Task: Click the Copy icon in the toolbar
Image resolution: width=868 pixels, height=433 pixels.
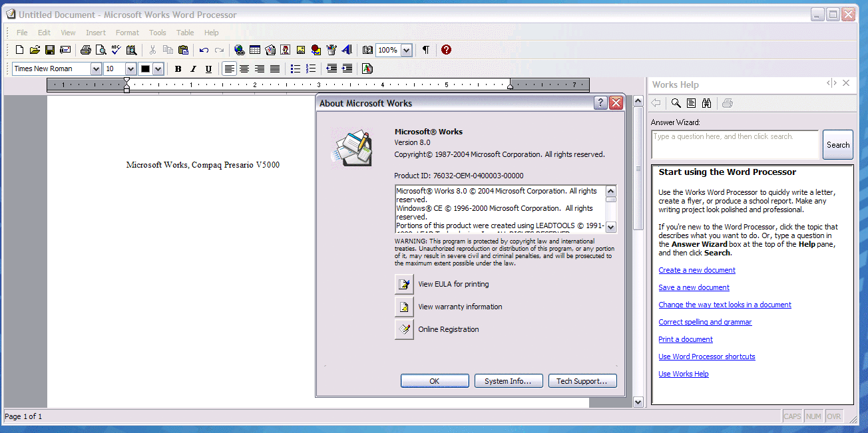Action: click(x=168, y=50)
